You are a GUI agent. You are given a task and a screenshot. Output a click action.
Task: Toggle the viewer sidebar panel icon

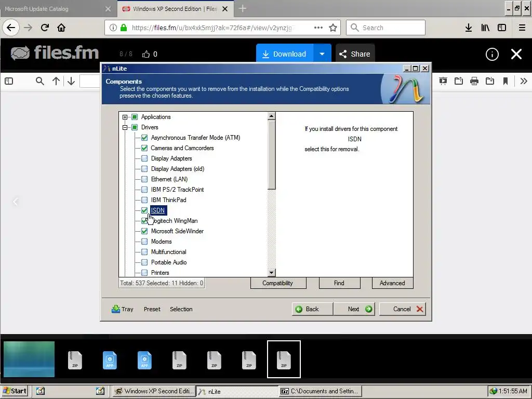pyautogui.click(x=9, y=81)
